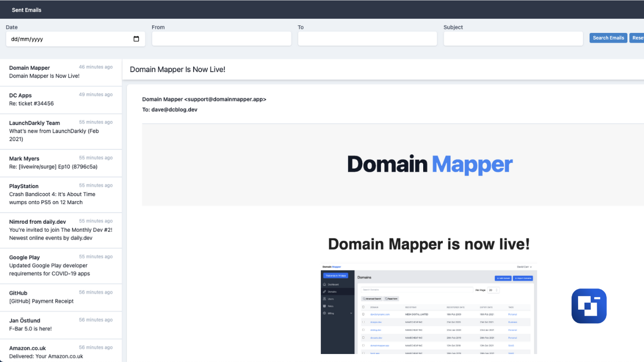Toggle the select-all checkbox in the domain table
The image size is (644, 362).
363,307
